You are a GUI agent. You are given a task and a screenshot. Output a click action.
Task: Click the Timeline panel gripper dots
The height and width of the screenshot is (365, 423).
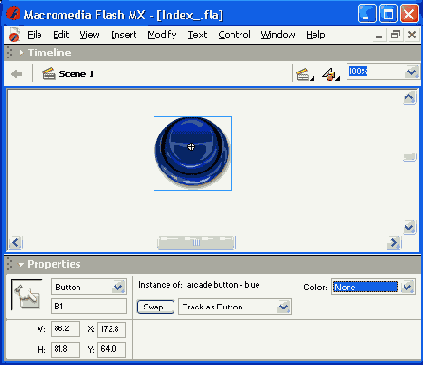[10, 53]
